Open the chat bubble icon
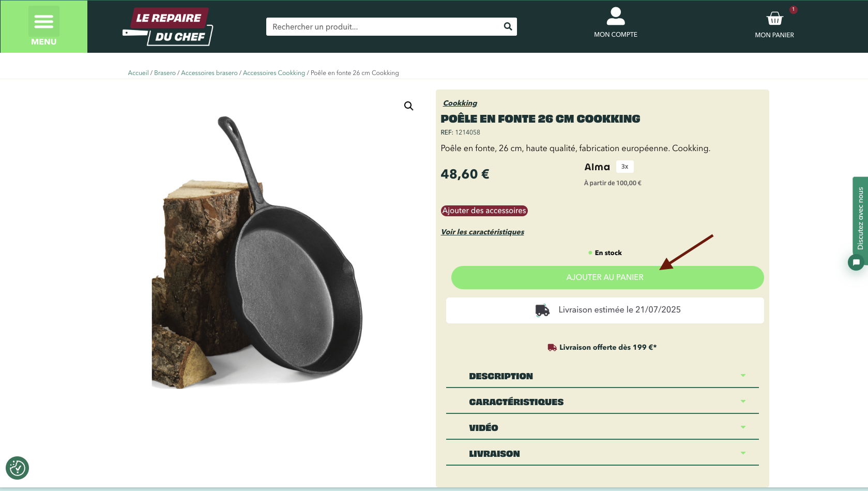This screenshot has height=491, width=868. click(x=856, y=262)
